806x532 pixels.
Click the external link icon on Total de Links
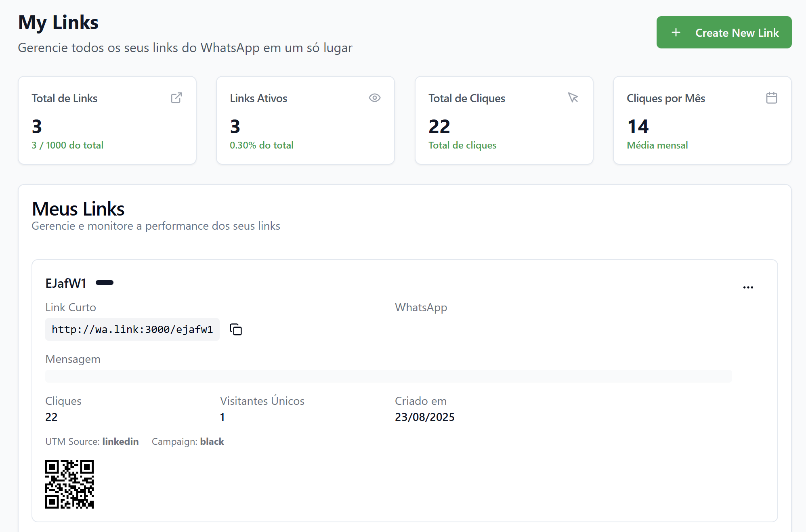pos(176,98)
